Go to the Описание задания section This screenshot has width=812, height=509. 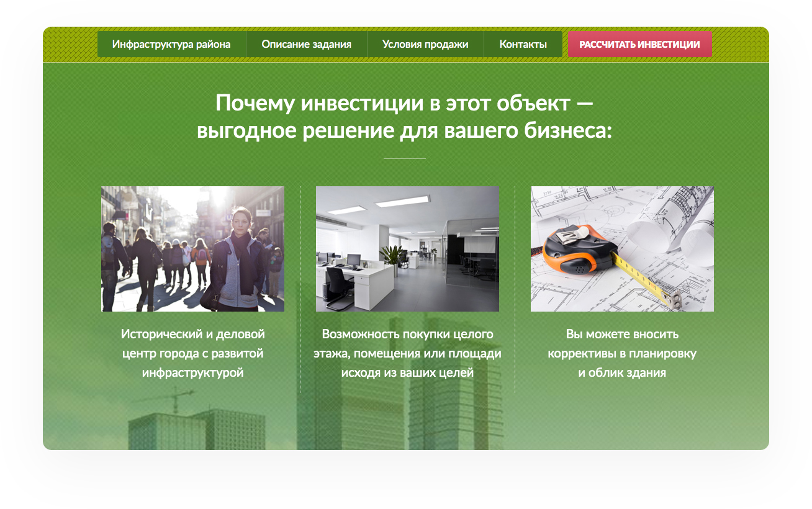306,45
